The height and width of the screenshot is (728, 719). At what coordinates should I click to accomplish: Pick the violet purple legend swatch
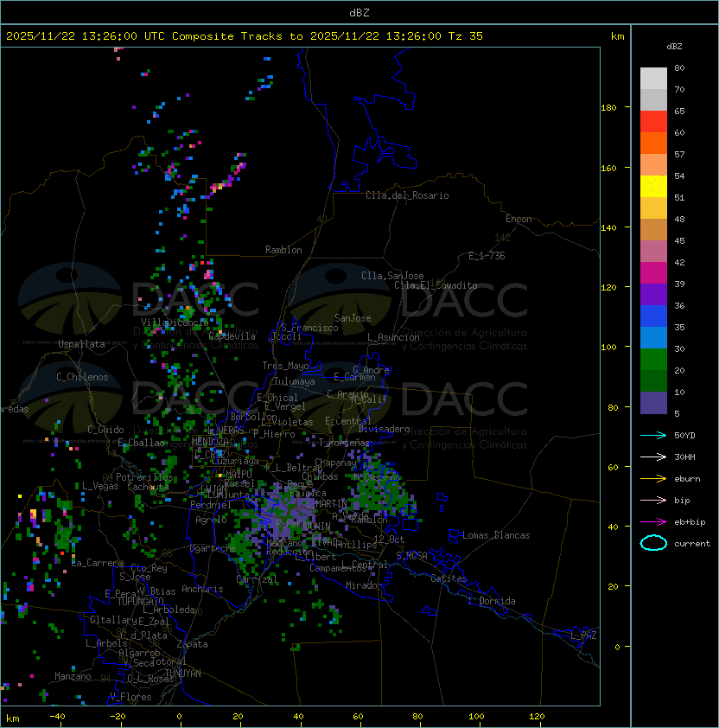click(x=653, y=294)
